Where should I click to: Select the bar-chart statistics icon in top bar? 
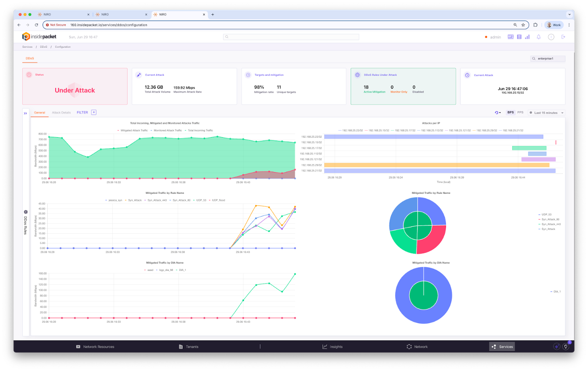coord(527,36)
